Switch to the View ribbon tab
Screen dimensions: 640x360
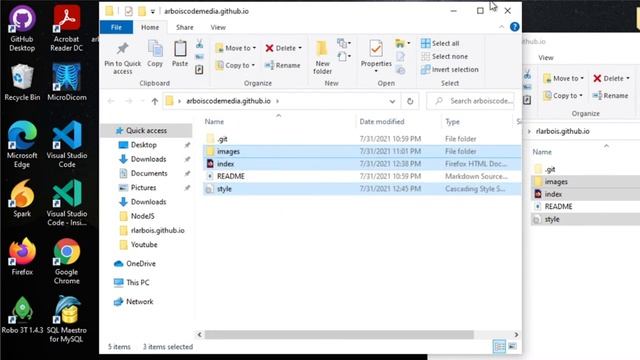pos(218,27)
